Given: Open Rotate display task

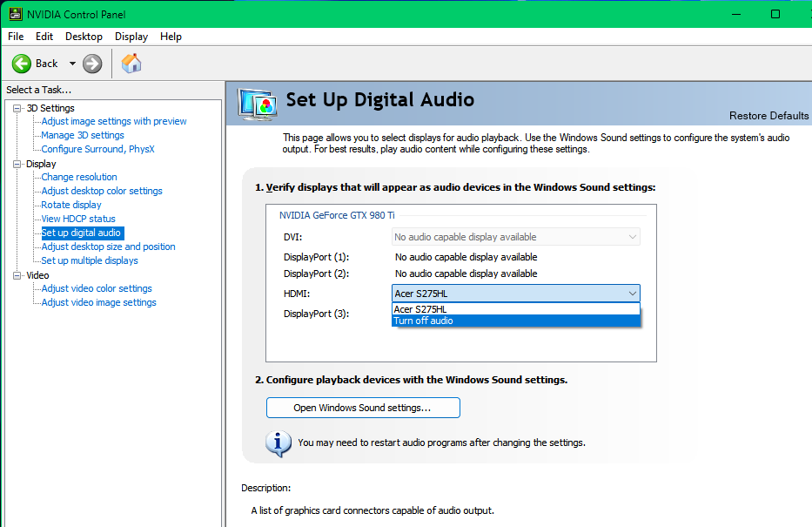Looking at the screenshot, I should click(x=71, y=206).
